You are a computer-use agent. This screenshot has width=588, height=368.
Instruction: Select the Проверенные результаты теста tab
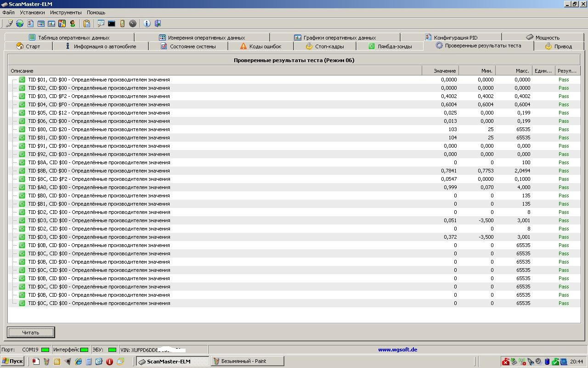(x=478, y=46)
